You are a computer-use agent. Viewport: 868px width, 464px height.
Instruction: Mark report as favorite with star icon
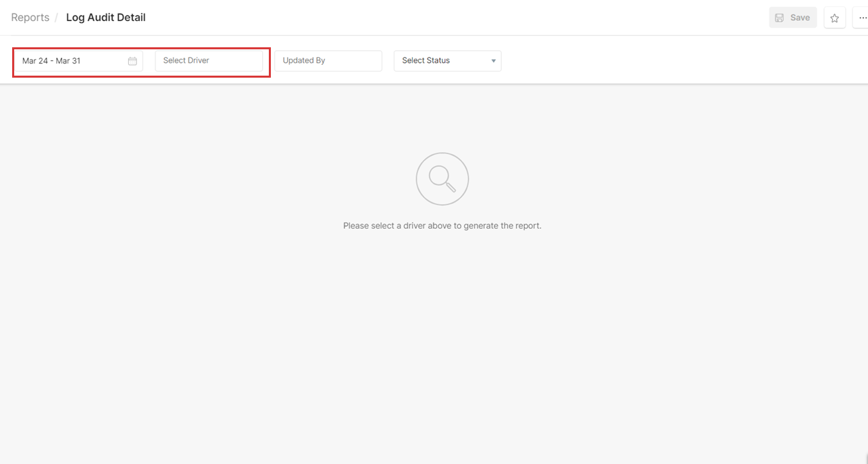click(835, 18)
